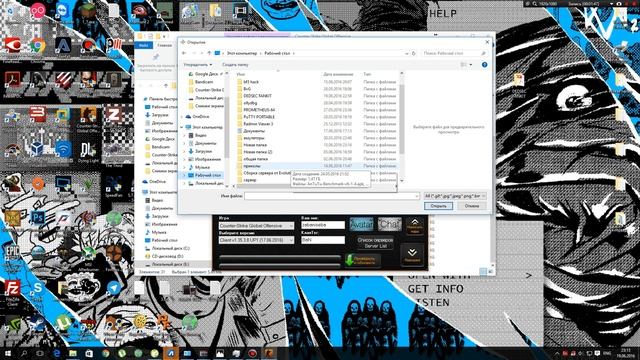Image resolution: width=640 pixels, height=360 pixels.
Task: Open the Файл tab in Explorer window
Action: tap(143, 45)
